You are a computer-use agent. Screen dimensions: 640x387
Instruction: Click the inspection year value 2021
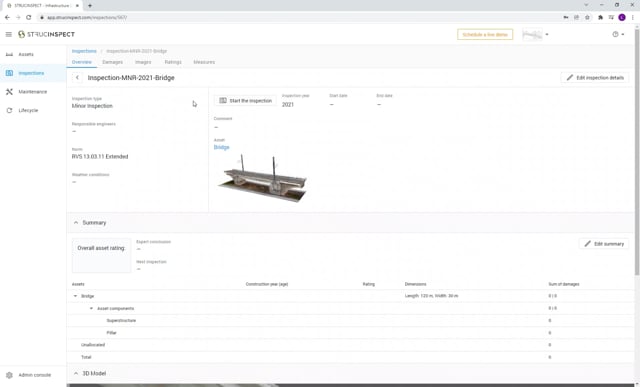tap(288, 105)
